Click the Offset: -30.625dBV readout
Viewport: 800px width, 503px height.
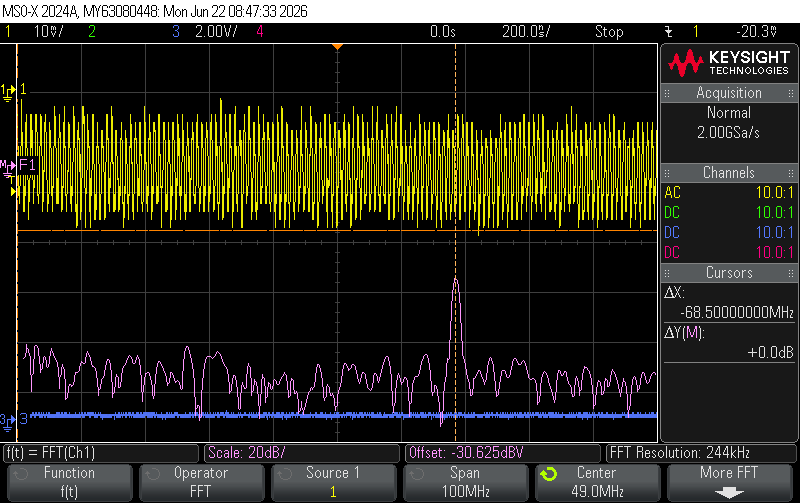(503, 453)
